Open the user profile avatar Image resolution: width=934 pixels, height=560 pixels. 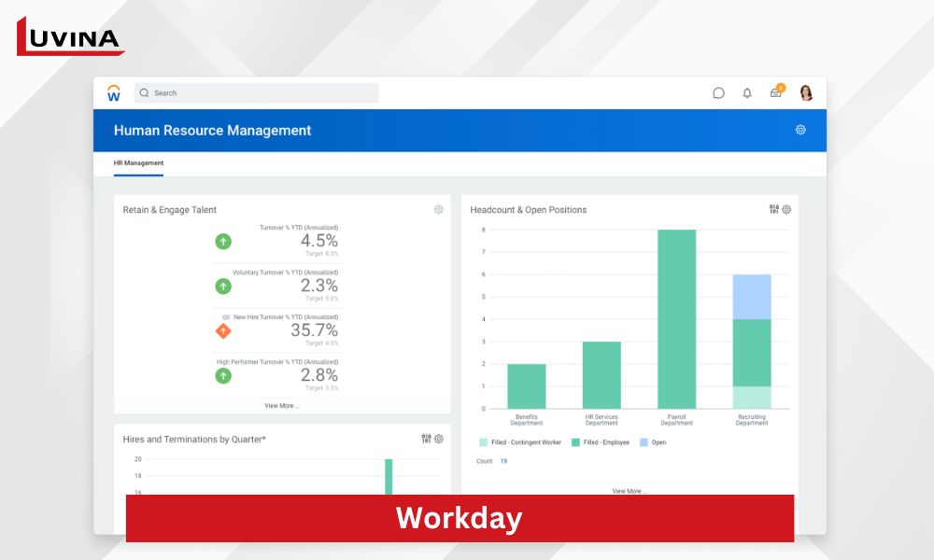806,93
